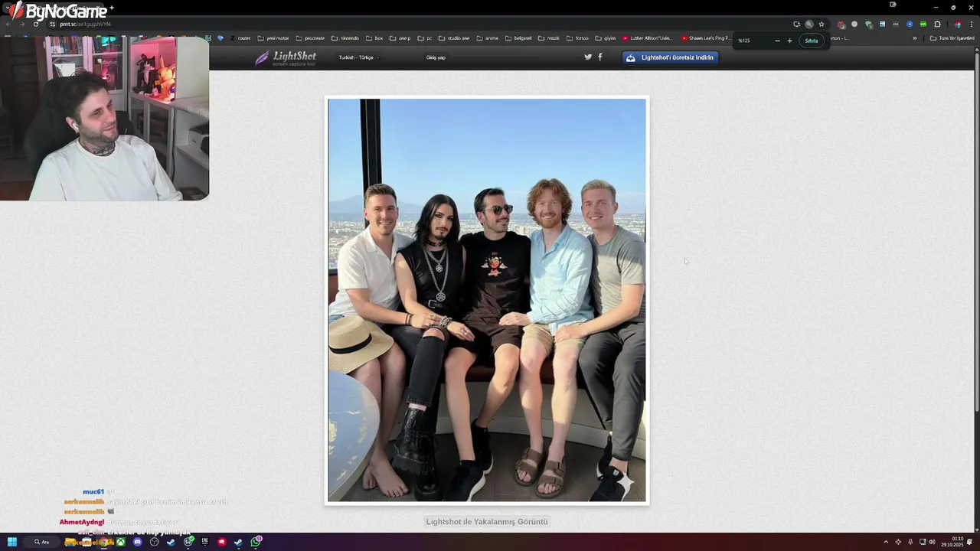Viewport: 980px width, 551px height.
Task: Open the Shawn Lee's Ping P... bookmark
Action: click(705, 38)
